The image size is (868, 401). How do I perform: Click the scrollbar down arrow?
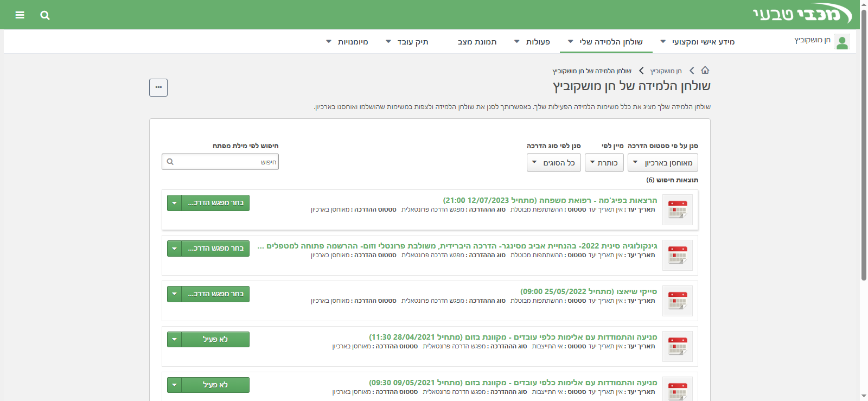coord(864,396)
